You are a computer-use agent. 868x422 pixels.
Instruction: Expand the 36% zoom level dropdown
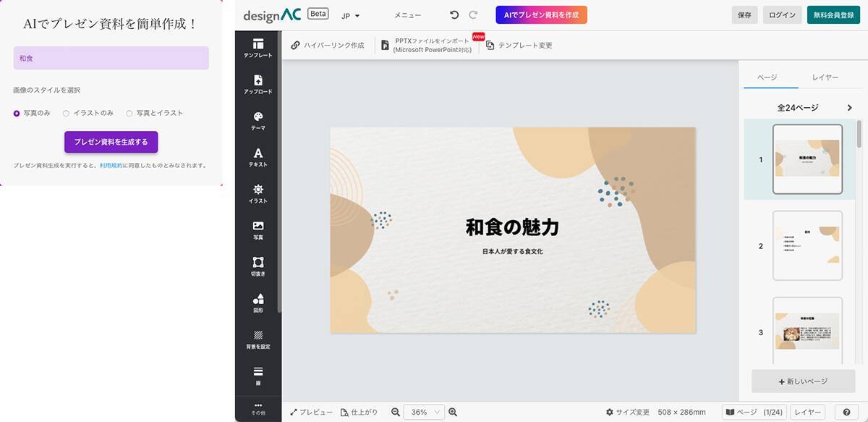(424, 412)
